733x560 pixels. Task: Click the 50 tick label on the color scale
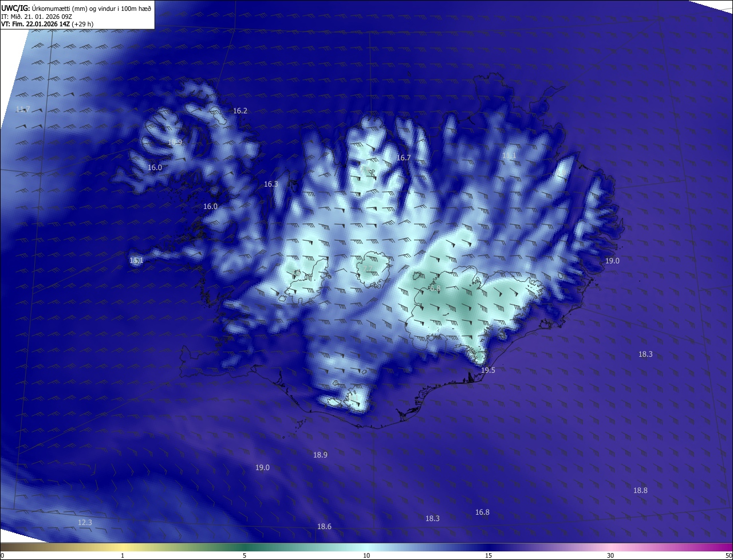pos(728,555)
